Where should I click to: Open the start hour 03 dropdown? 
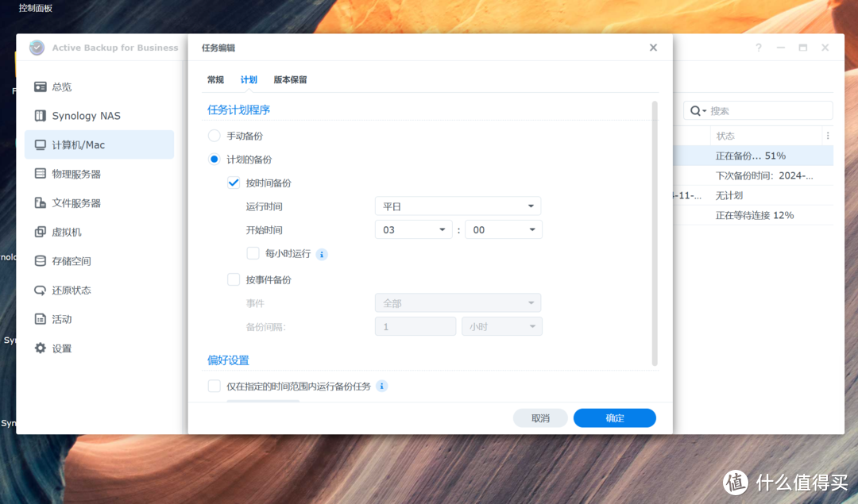(413, 229)
